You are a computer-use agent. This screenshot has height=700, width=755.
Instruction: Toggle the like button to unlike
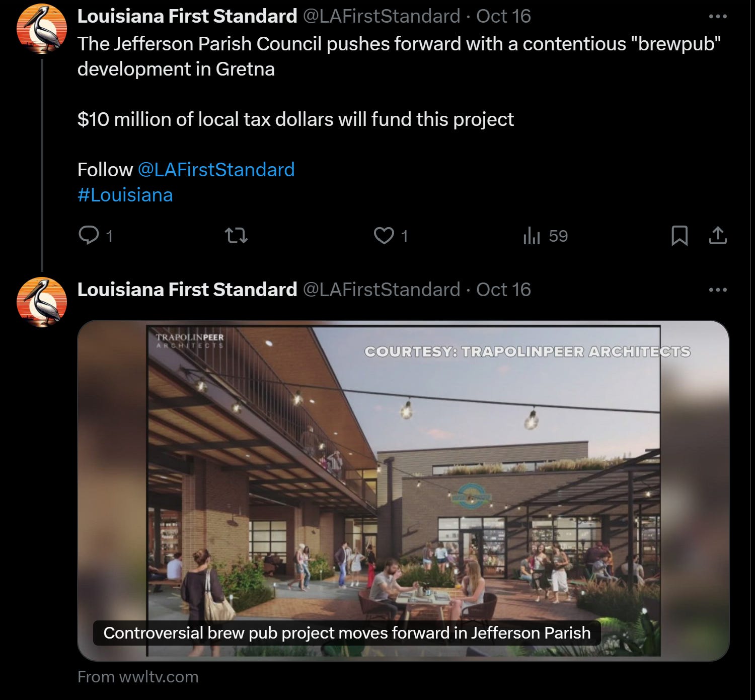click(x=385, y=236)
